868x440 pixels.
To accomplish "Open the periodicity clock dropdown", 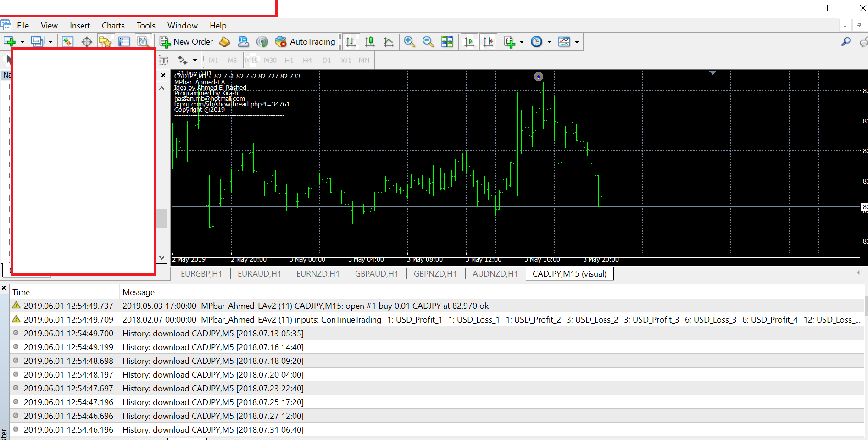I will click(x=549, y=42).
